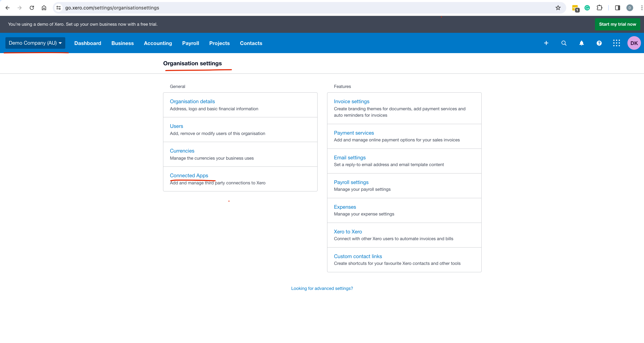
Task: Open the Projects menu
Action: point(219,43)
